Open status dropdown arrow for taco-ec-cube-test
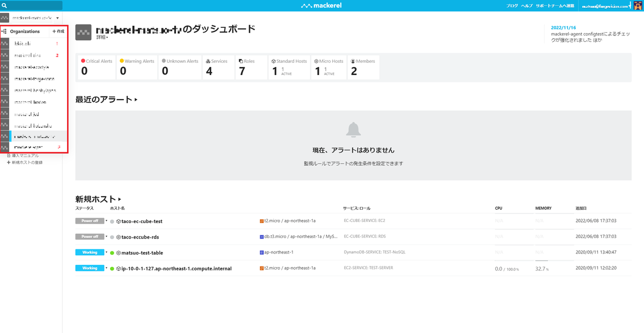 (106, 221)
